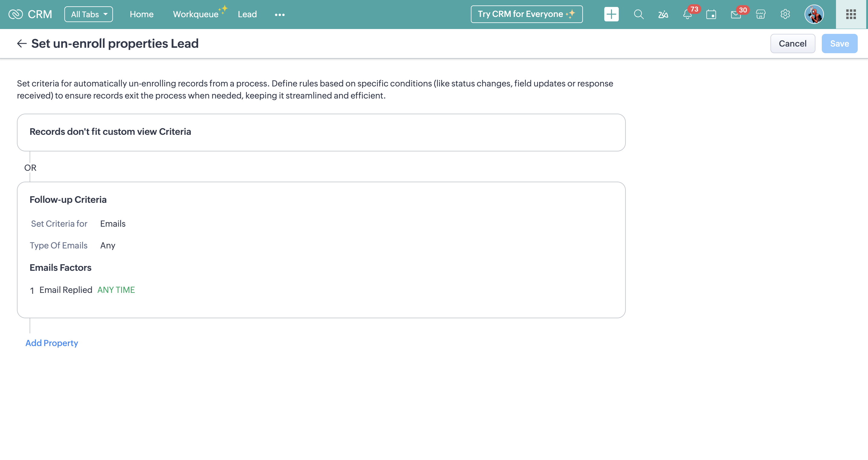Open the quick create plus icon
Viewport: 868px width, 460px height.
click(611, 14)
